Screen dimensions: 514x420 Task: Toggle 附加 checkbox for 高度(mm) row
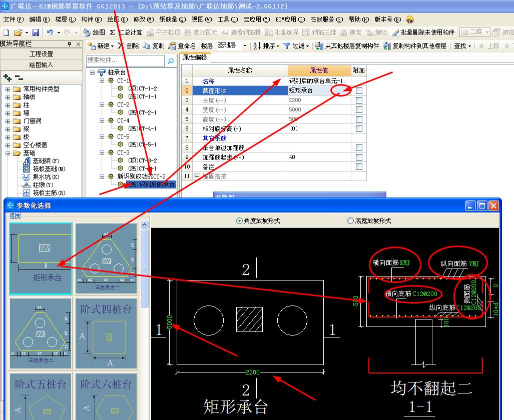click(359, 119)
